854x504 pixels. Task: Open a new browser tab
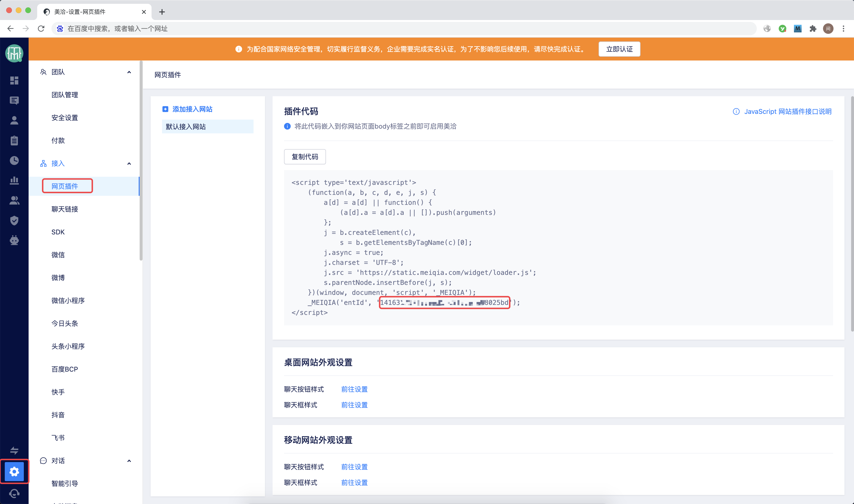[162, 12]
